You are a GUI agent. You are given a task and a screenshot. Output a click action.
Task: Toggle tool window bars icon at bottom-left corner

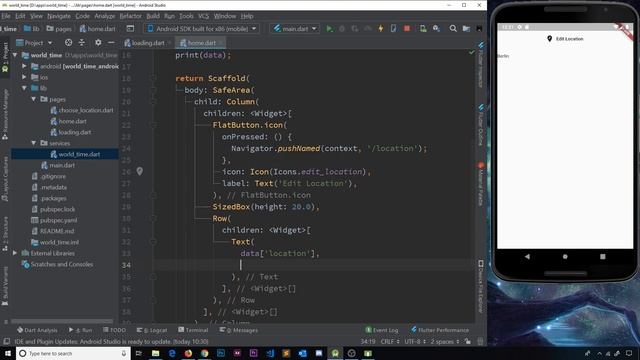click(x=6, y=341)
